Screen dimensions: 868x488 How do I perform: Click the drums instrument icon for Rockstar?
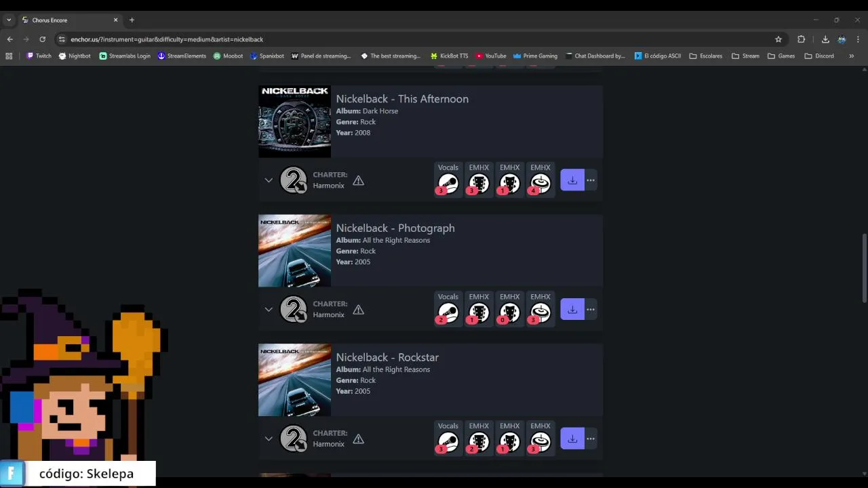pyautogui.click(x=540, y=443)
